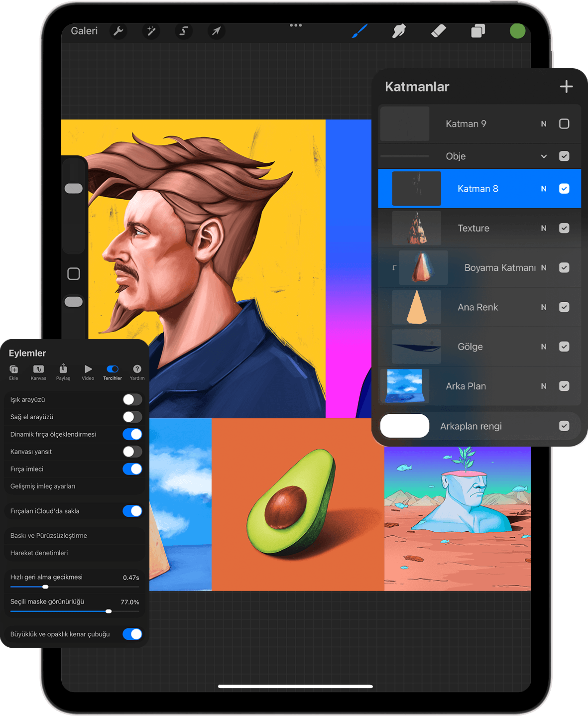Return to Galeri
588x716 pixels.
point(84,31)
